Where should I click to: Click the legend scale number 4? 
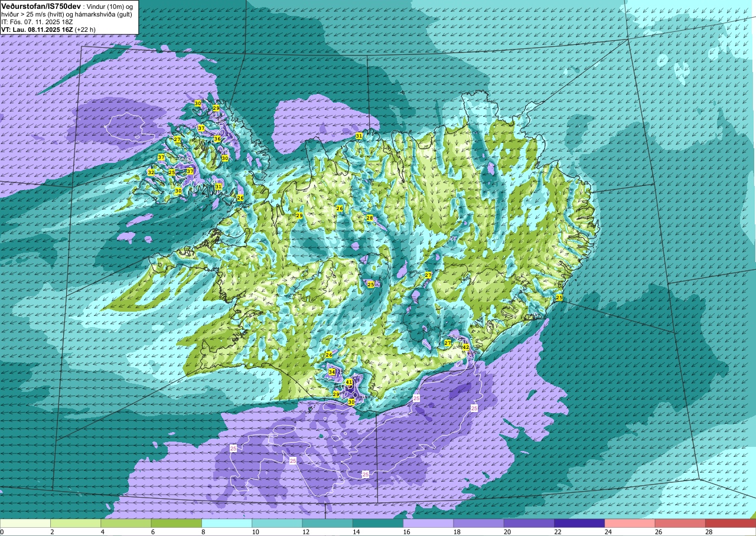click(x=102, y=532)
